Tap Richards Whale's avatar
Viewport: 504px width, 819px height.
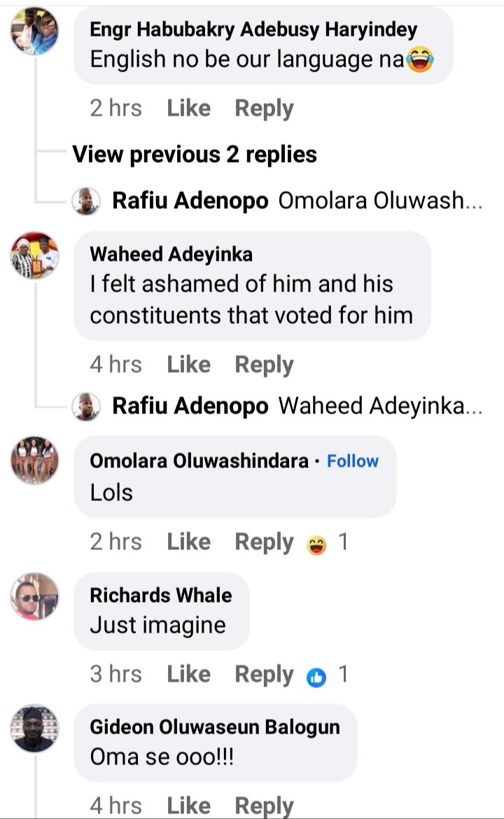coord(35,596)
